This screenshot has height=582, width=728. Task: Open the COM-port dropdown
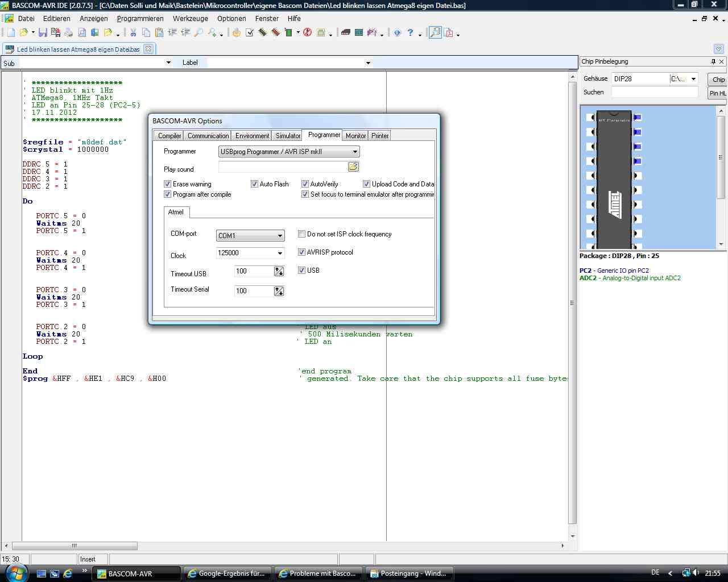(280, 235)
